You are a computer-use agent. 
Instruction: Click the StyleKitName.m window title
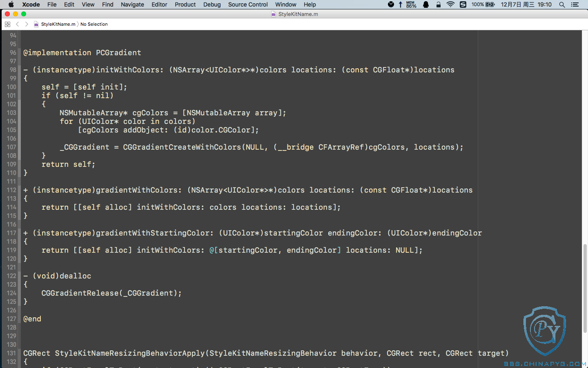click(x=294, y=14)
